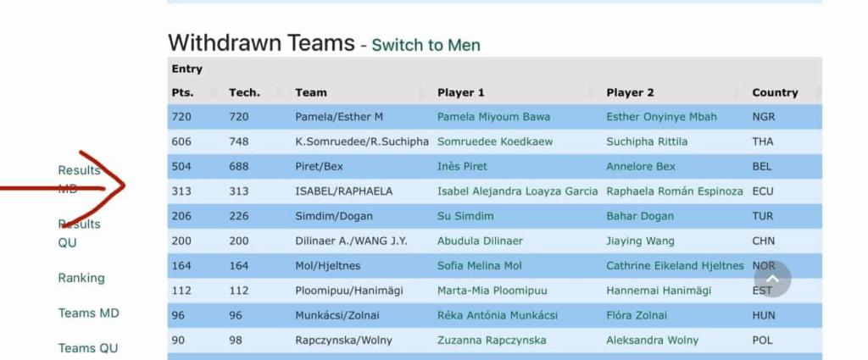Sort by Country column arrows
Viewport: 868px width, 360px height.
click(817, 92)
